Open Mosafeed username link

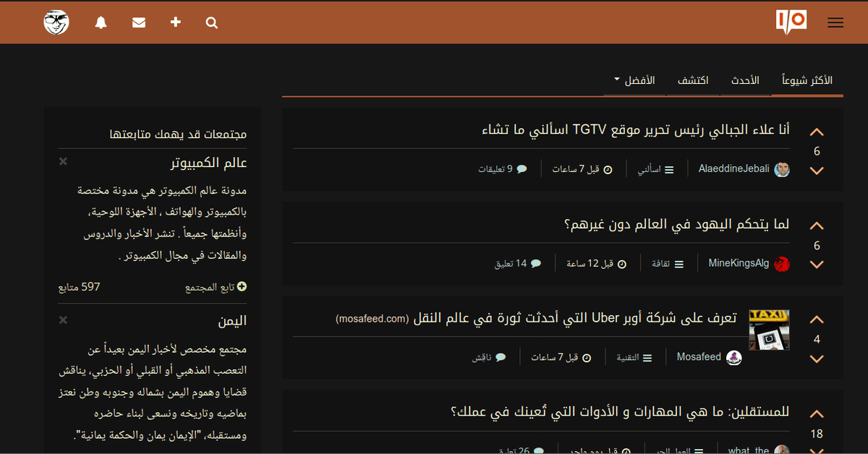point(699,357)
